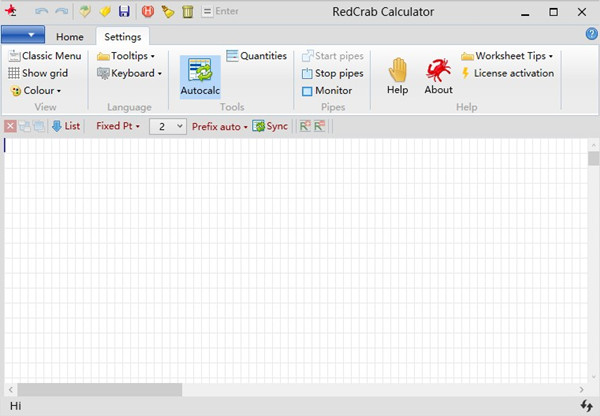Select the Settings tab

click(x=123, y=37)
